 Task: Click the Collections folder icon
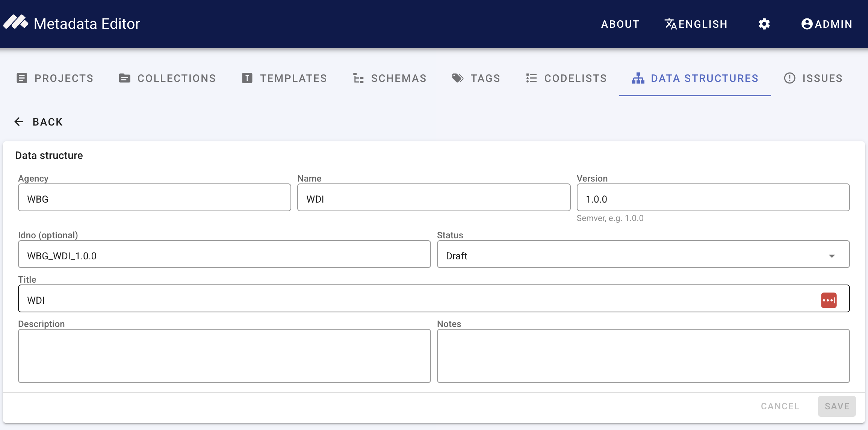(124, 78)
